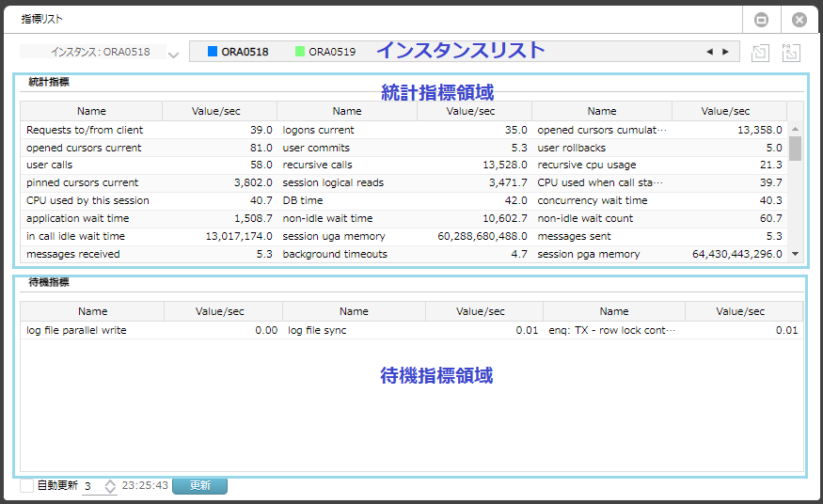The image size is (823, 504).
Task: Select 'Requests to/from client' row
Action: pos(405,130)
